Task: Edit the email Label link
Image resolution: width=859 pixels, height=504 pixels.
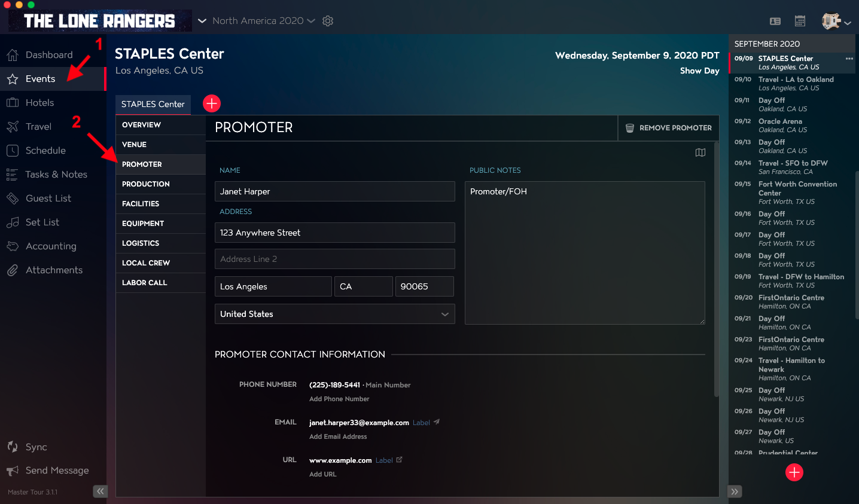Action: click(421, 423)
